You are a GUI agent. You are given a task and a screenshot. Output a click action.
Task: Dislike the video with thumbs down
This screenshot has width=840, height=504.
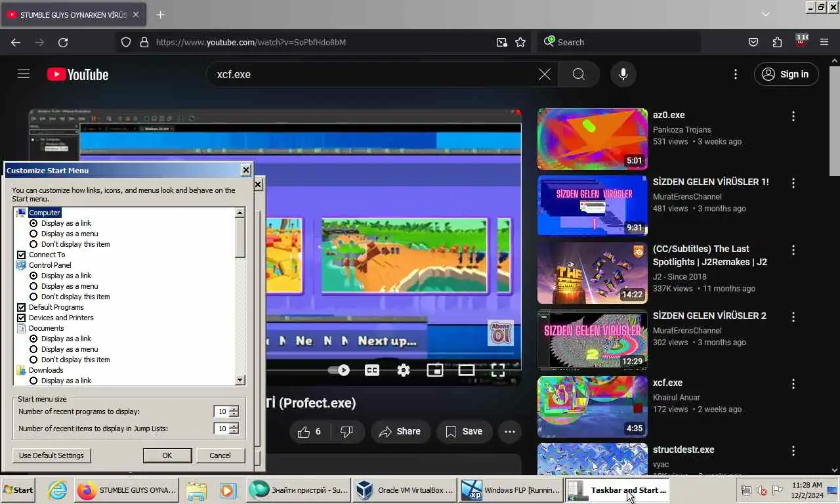(x=347, y=431)
